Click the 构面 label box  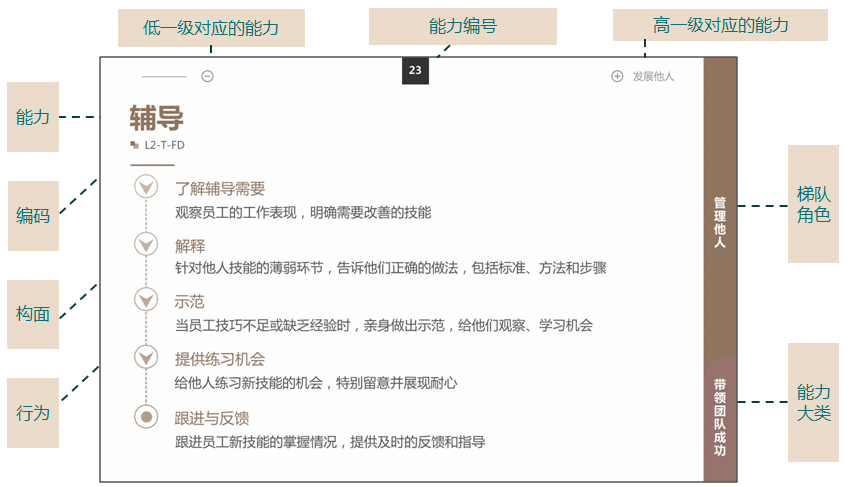pyautogui.click(x=33, y=315)
